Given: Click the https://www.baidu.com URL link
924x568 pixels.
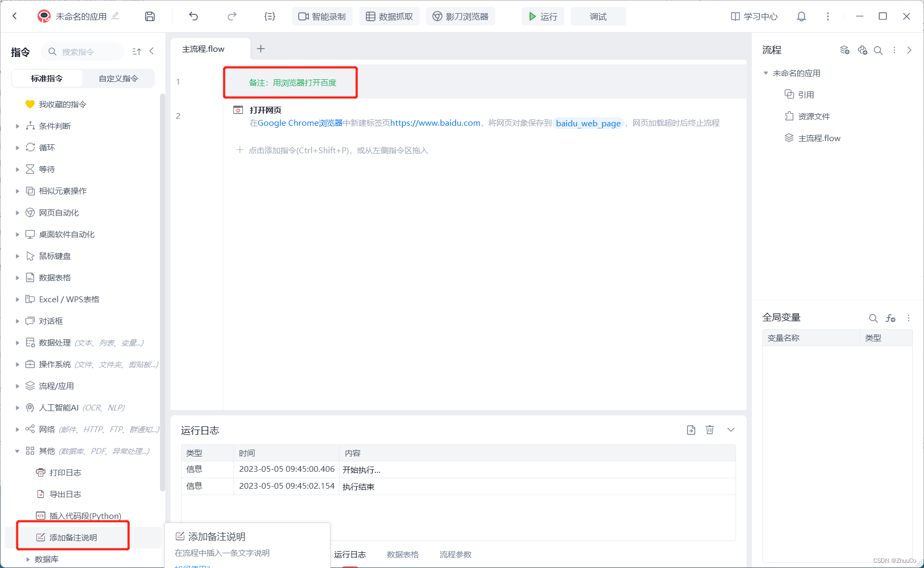Looking at the screenshot, I should [436, 123].
